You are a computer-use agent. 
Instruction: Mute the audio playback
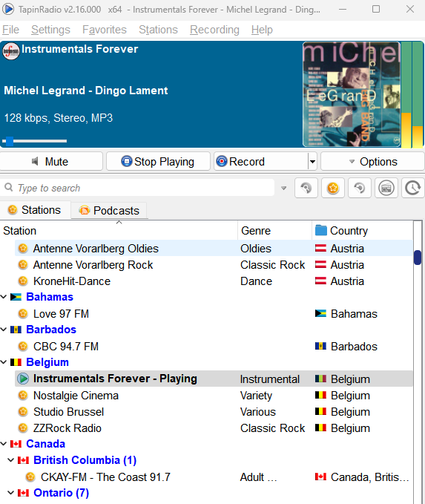click(50, 161)
